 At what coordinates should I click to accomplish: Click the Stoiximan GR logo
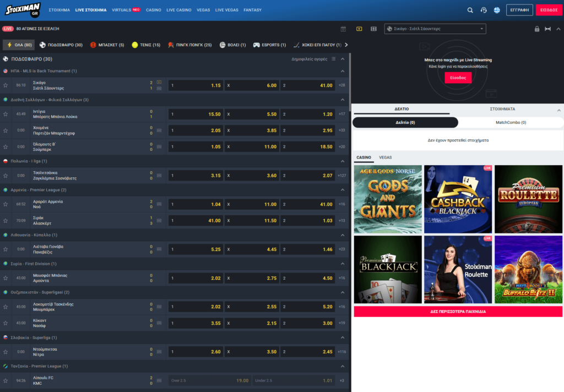pos(23,10)
